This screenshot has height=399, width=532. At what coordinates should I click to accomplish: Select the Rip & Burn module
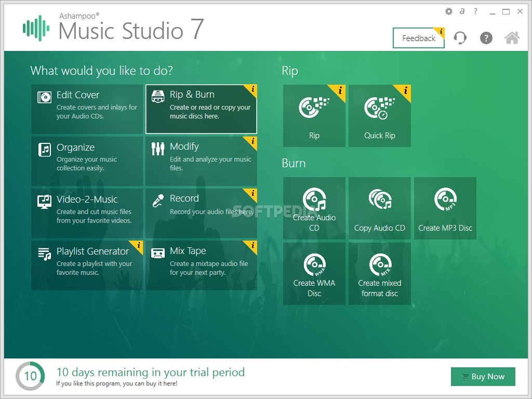[x=201, y=109]
